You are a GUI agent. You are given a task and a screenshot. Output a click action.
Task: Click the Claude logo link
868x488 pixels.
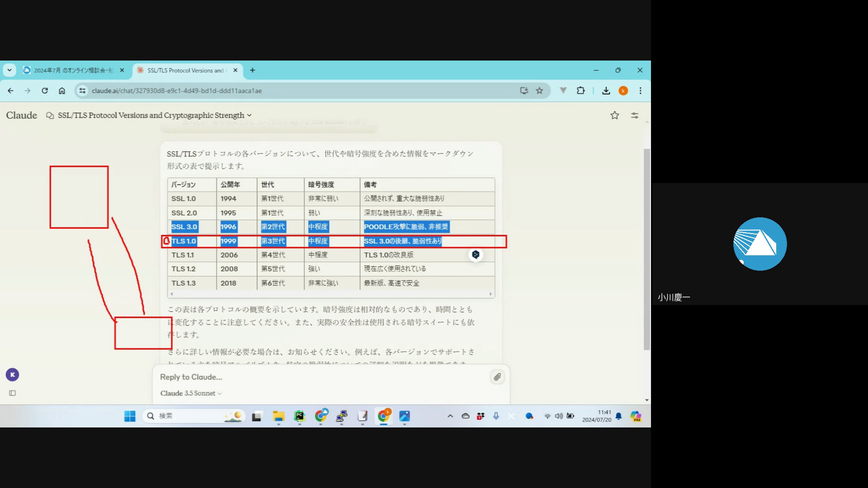click(22, 115)
